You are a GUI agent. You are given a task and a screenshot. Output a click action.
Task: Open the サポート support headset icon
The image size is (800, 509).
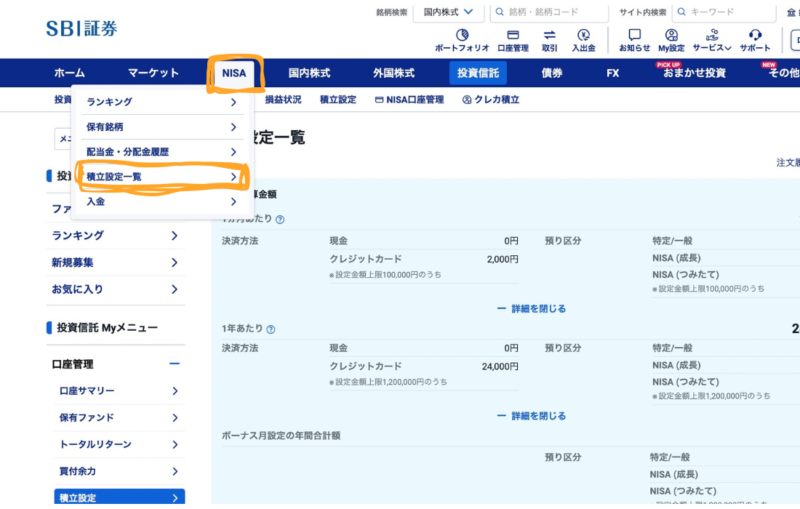[755, 40]
